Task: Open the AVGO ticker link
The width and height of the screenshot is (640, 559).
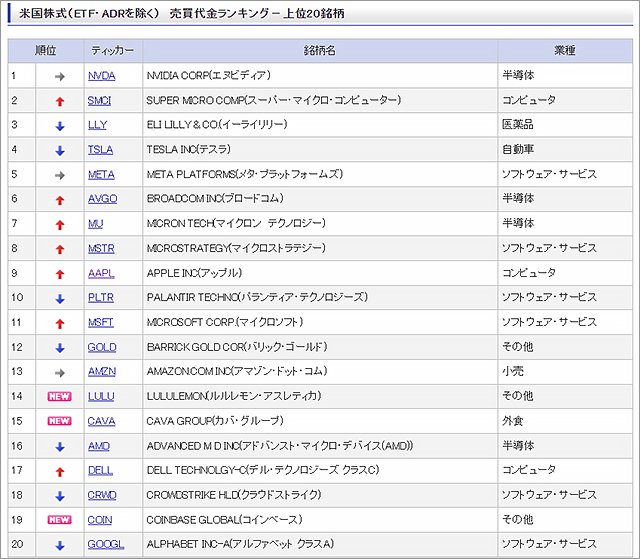Action: pos(102,199)
